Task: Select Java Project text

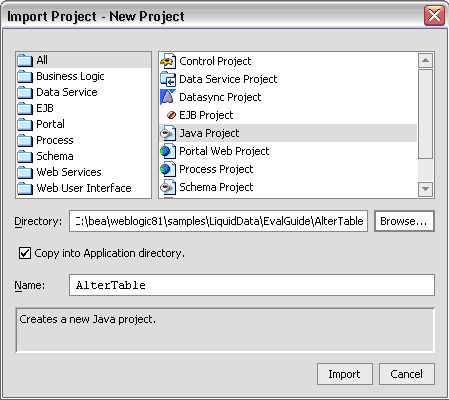Action: (209, 133)
